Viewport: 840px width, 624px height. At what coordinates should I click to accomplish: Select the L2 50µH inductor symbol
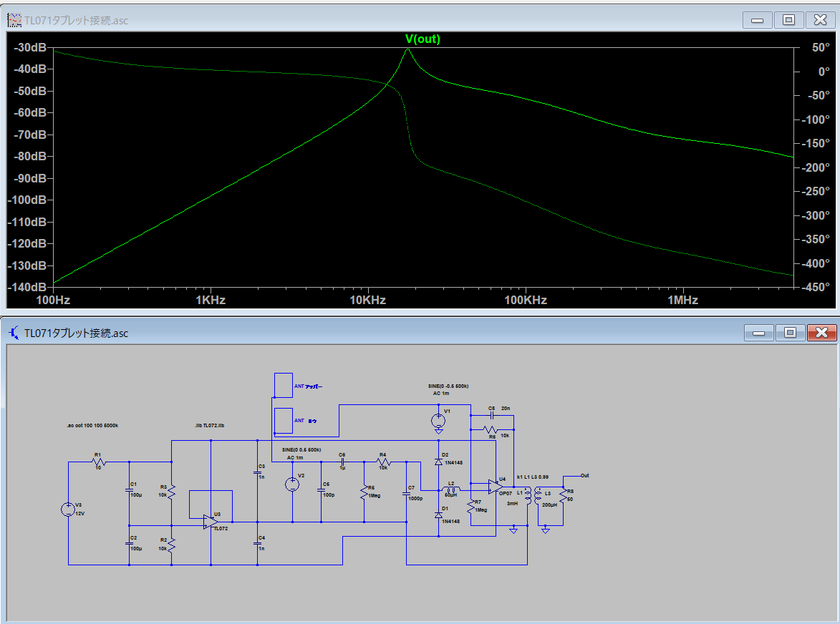451,490
